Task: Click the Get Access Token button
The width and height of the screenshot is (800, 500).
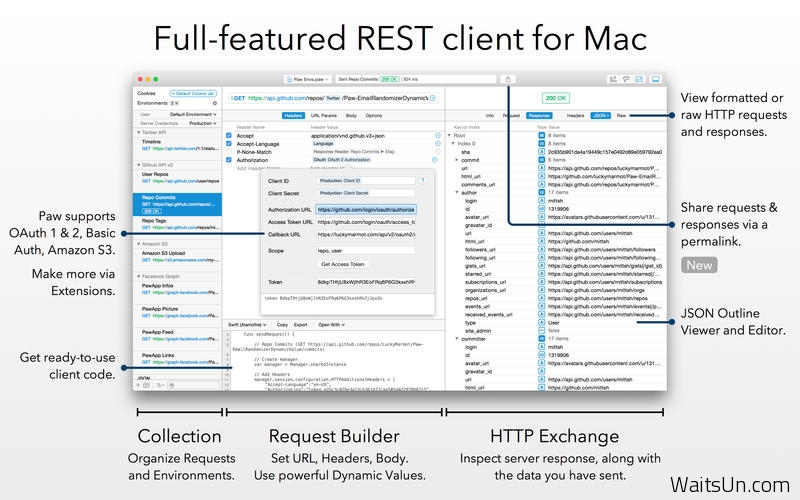Action: (342, 264)
